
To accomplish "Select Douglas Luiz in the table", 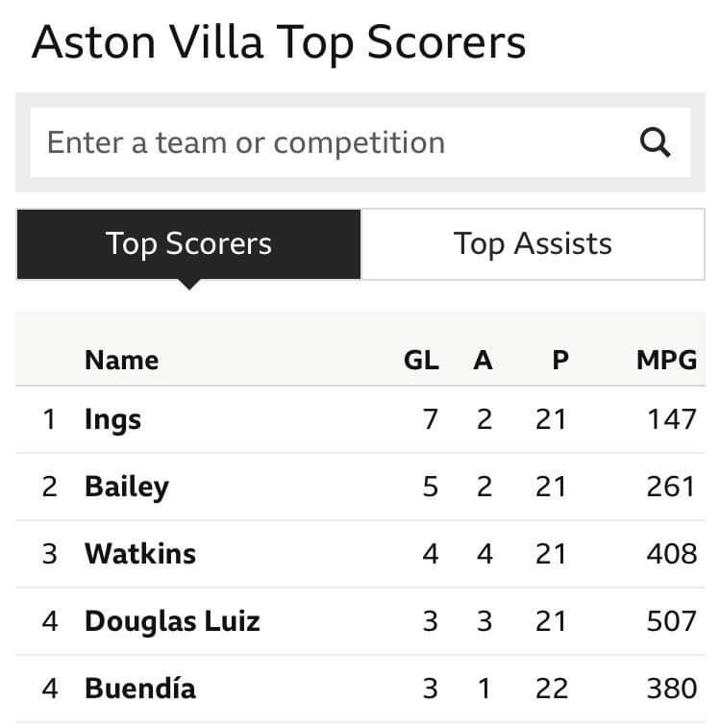I will [x=172, y=621].
